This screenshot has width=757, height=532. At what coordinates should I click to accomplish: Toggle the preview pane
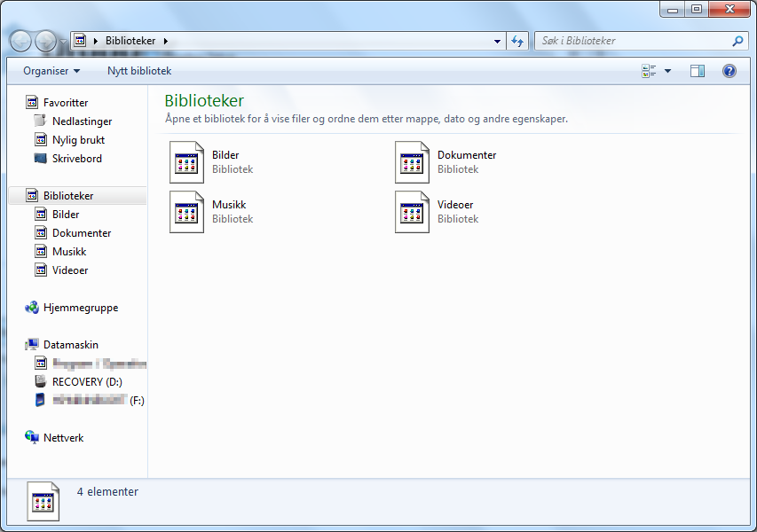(x=698, y=71)
